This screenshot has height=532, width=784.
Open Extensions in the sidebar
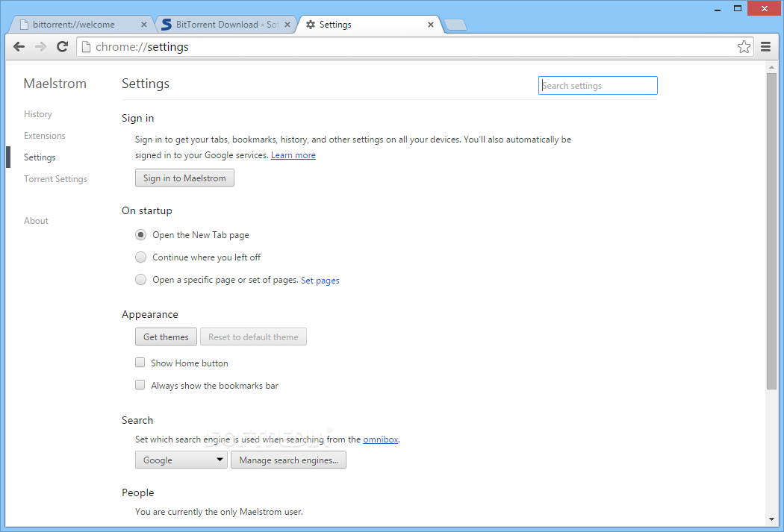pos(45,135)
